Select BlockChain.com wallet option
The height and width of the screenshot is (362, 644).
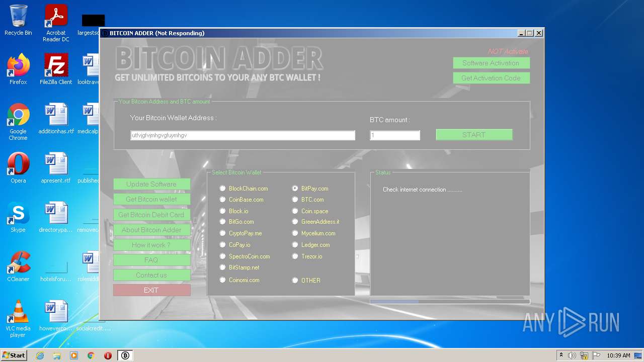click(x=245, y=189)
